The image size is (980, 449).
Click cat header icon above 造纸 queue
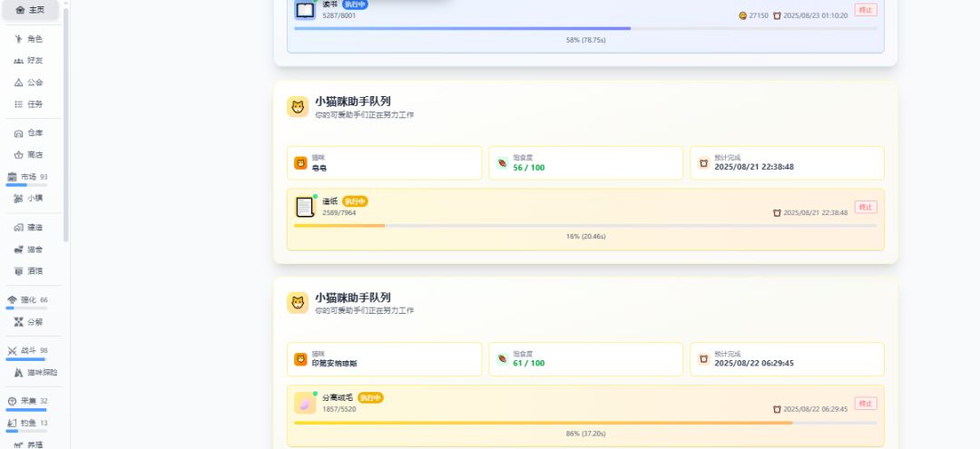(298, 107)
